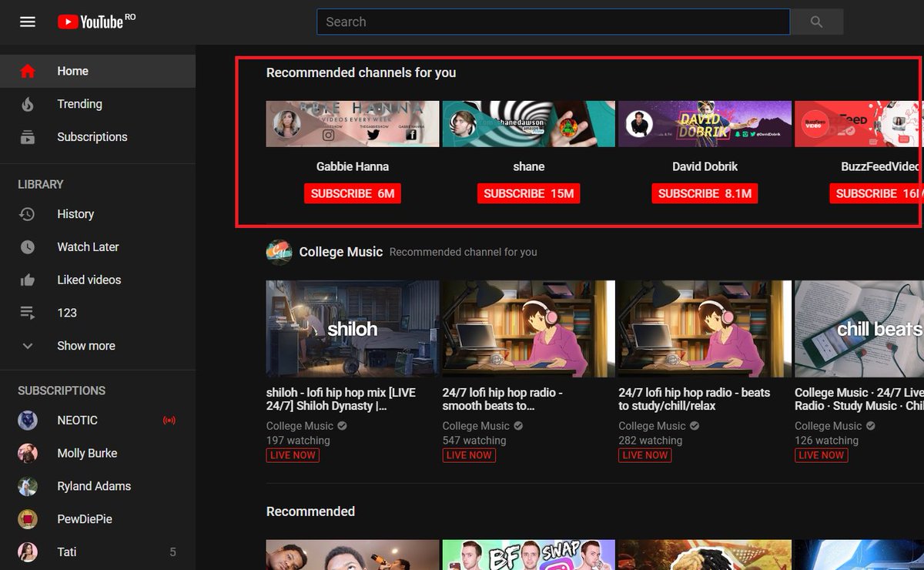Expand Show more in Library
Image resolution: width=924 pixels, height=570 pixels.
[x=98, y=346]
